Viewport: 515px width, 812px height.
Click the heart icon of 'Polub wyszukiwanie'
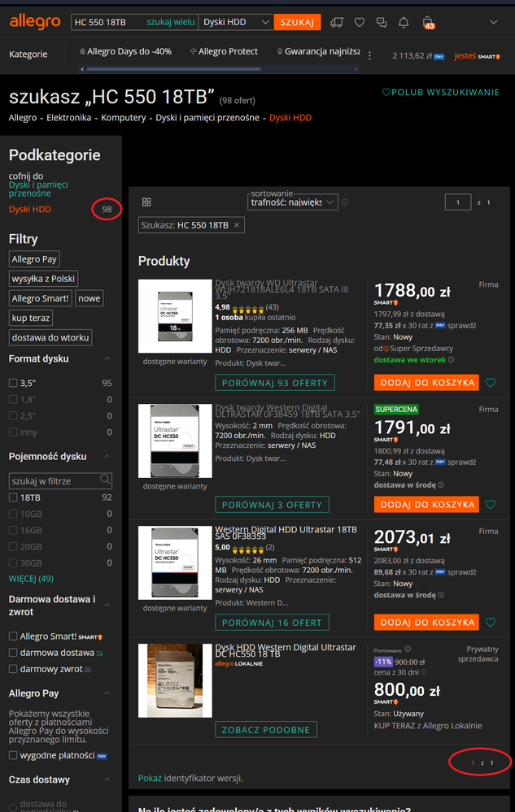pos(386,92)
